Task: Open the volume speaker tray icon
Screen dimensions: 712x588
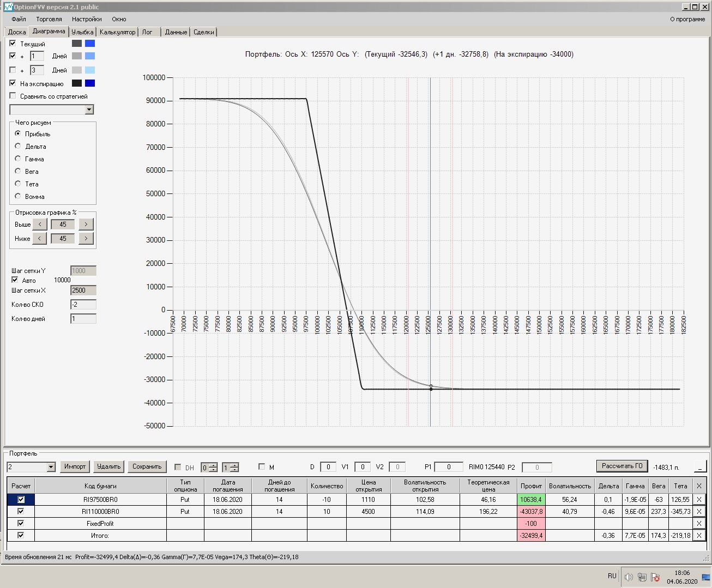Action: pyautogui.click(x=629, y=577)
